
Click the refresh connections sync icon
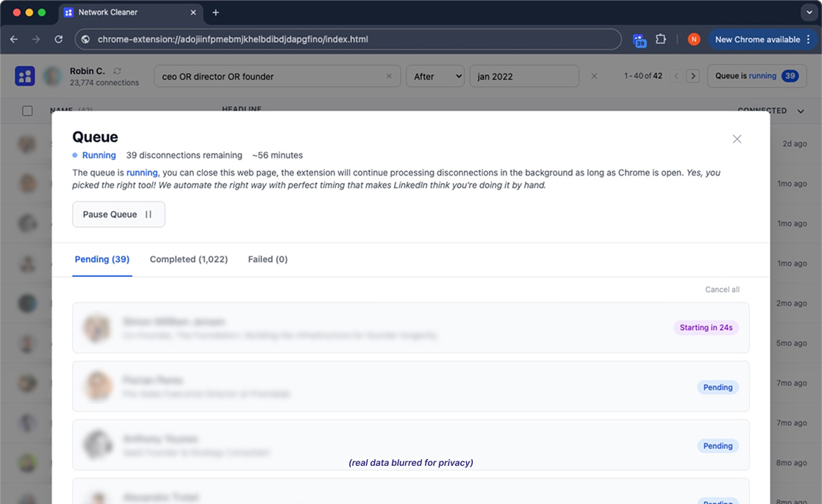coord(116,71)
